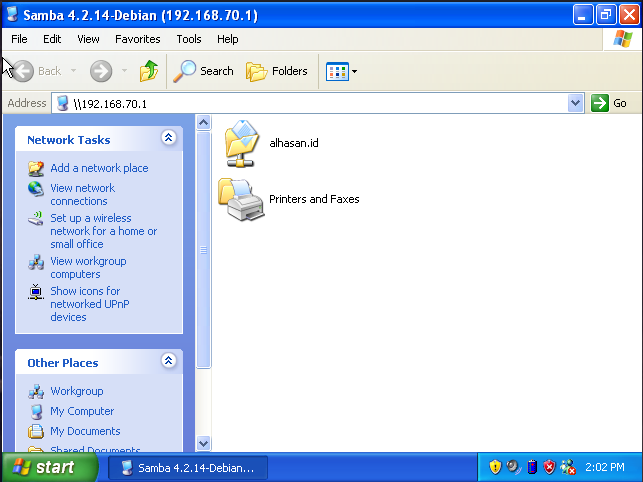Go up one folder level

(148, 71)
